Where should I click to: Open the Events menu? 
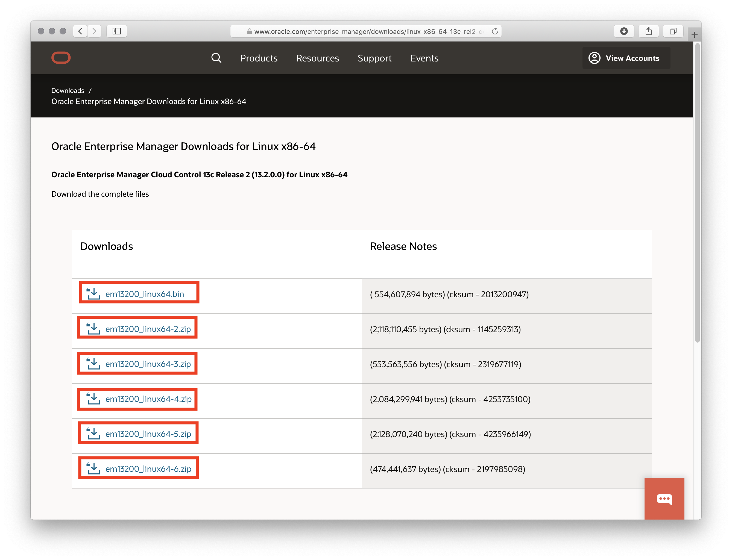[424, 58]
